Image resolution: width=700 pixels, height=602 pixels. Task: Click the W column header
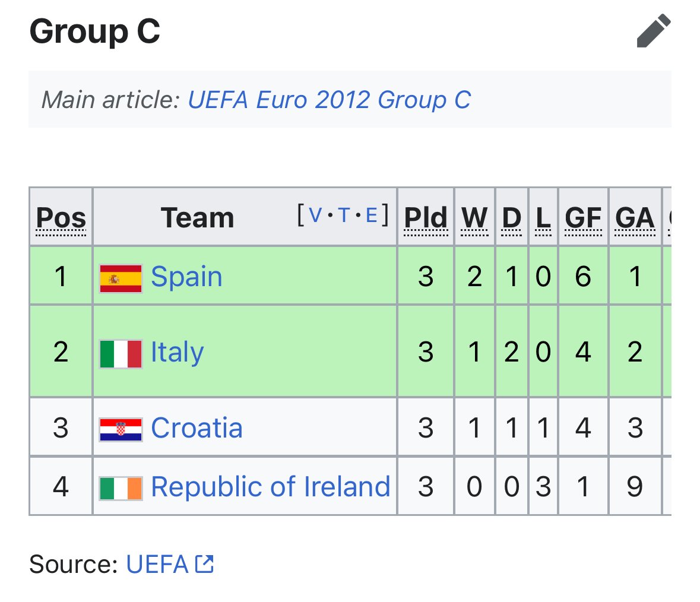(x=474, y=218)
